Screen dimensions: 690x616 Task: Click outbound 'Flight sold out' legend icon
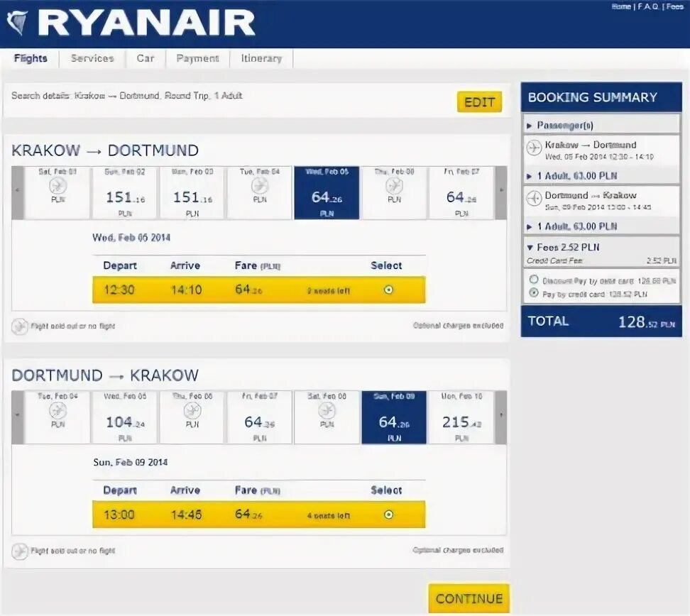click(19, 326)
